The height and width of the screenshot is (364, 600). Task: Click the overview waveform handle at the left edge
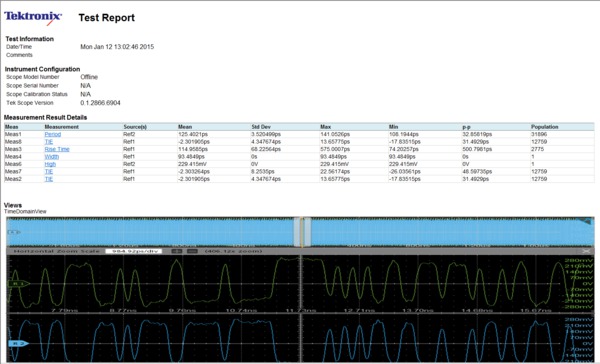pyautogui.click(x=14, y=232)
